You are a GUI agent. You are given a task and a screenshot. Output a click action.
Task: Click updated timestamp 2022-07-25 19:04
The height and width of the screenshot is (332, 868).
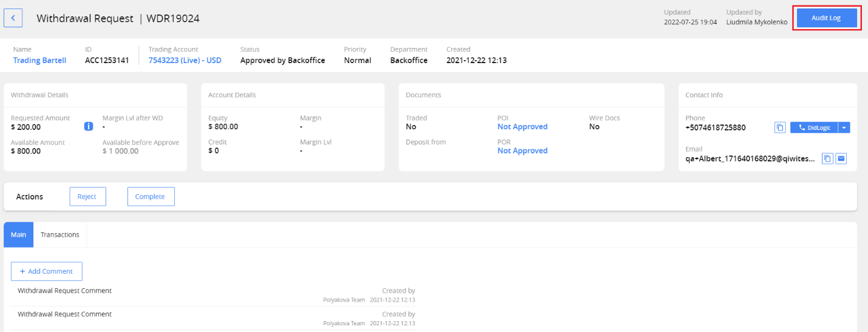coord(691,22)
